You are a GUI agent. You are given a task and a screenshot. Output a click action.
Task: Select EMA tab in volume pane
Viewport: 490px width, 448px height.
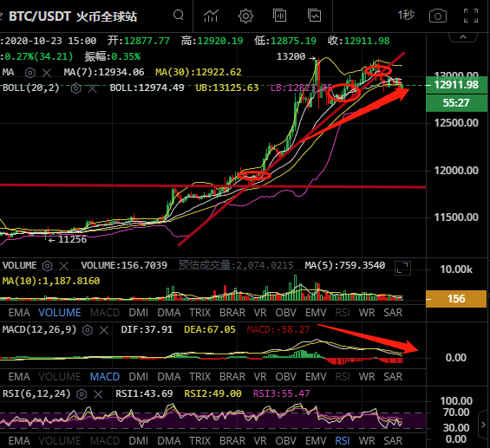point(19,313)
